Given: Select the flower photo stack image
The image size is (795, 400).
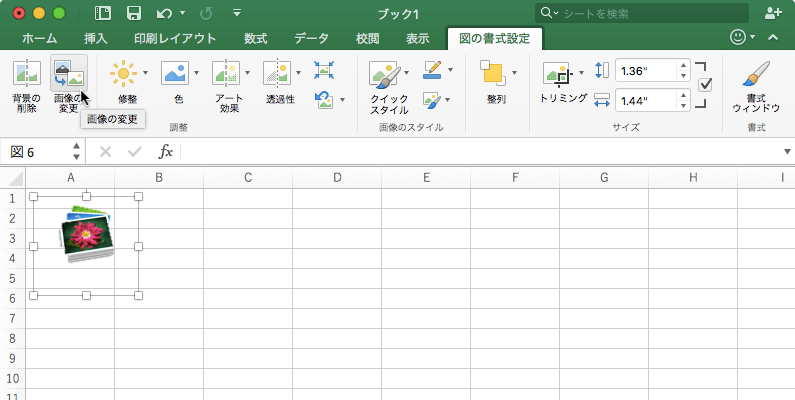Looking at the screenshot, I should point(86,234).
